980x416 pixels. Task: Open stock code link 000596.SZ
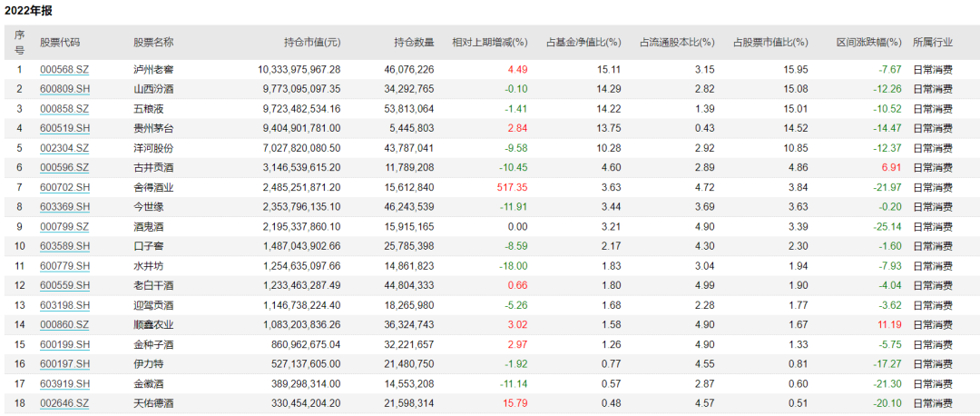click(64, 168)
